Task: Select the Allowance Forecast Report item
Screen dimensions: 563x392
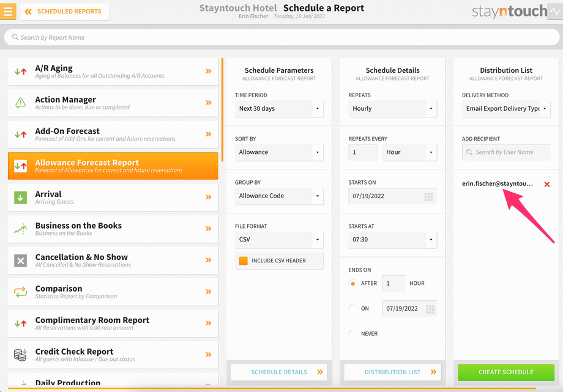Action: coord(113,166)
